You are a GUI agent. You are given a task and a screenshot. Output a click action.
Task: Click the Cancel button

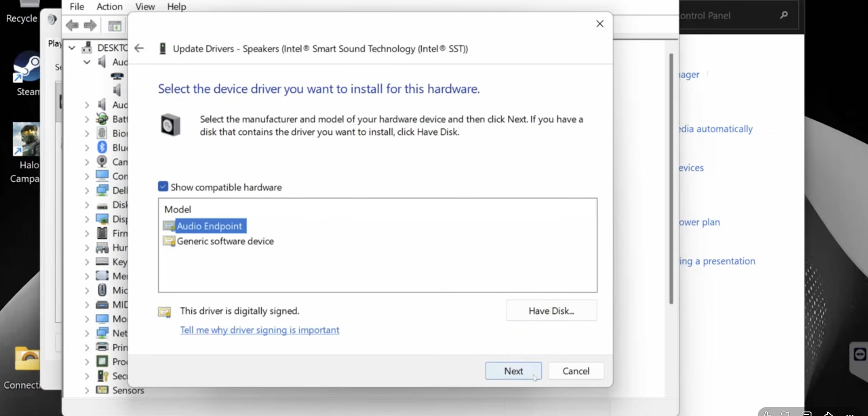576,371
